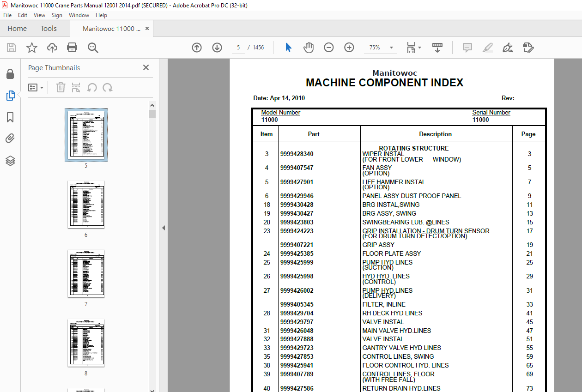Open the Attachments paperclip panel
The width and height of the screenshot is (582, 392).
pyautogui.click(x=10, y=139)
